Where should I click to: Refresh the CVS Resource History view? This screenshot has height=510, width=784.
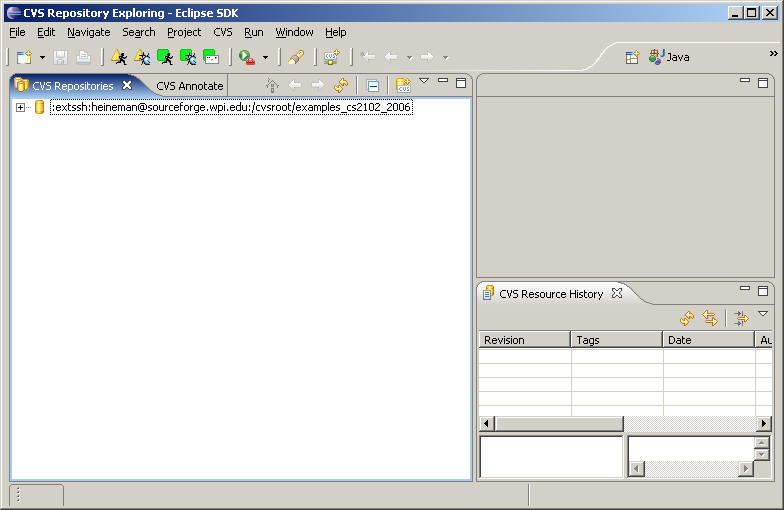[687, 318]
